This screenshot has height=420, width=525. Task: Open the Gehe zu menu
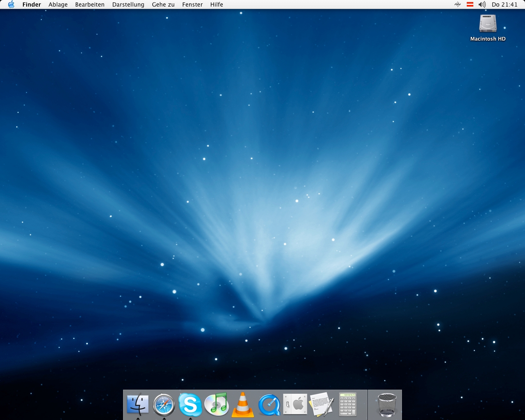pos(163,5)
